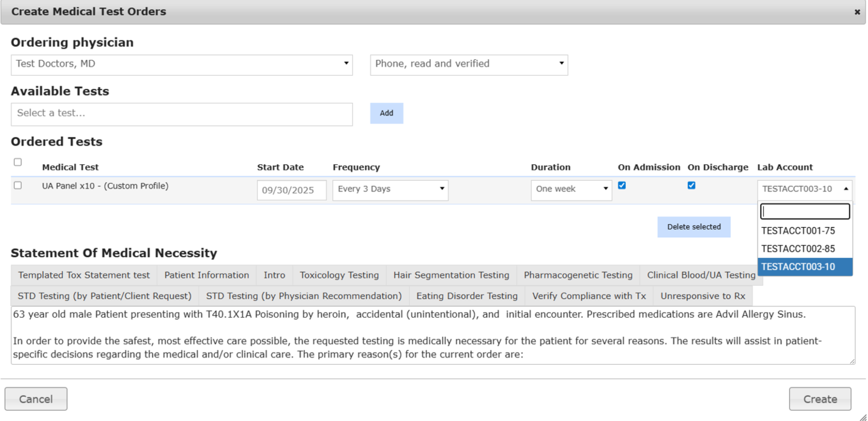
Task: Click the Select a test input field
Action: click(x=181, y=114)
